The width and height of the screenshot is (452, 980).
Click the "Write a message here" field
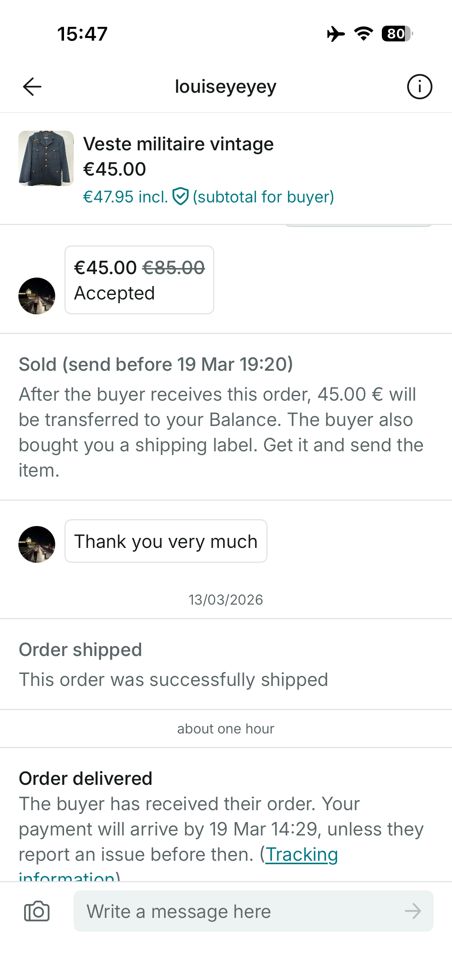point(242,911)
